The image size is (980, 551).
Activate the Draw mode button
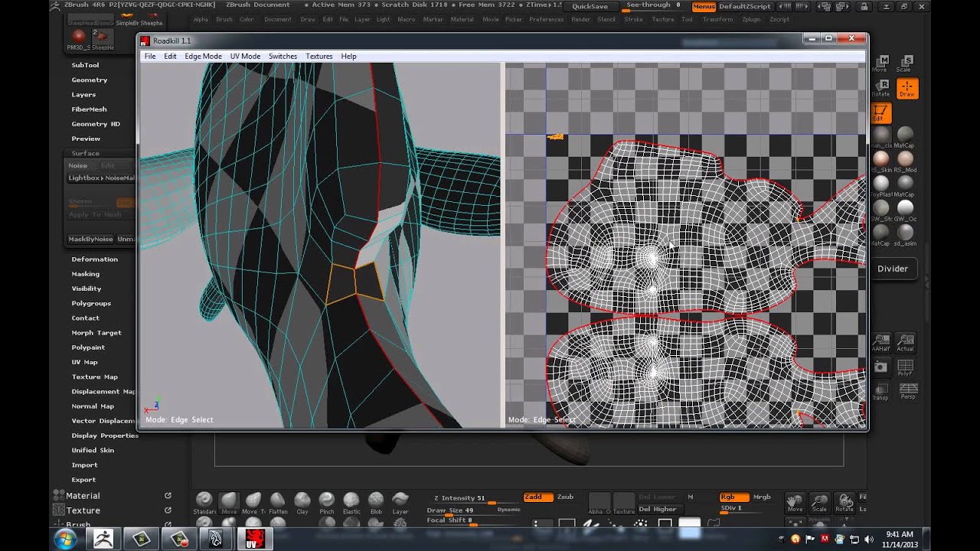[906, 88]
